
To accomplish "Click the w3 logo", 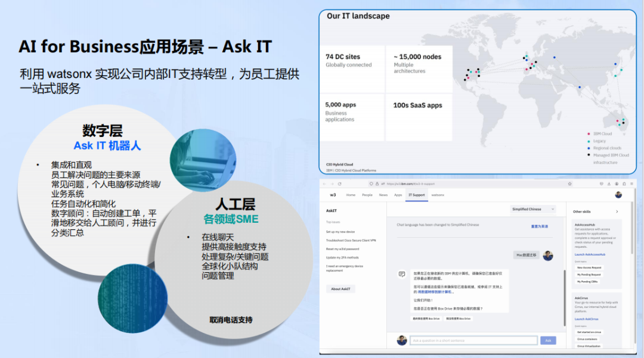I will [333, 195].
